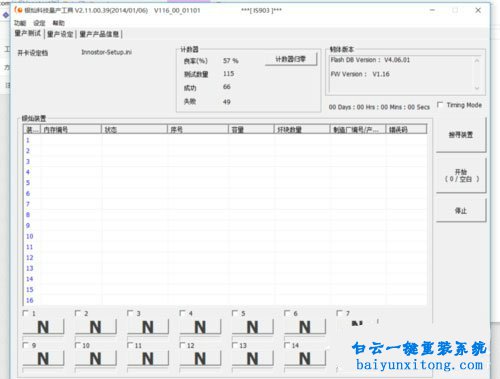Screen dimensions: 500x379
Task: Click the 内存编号 column header
Action: coord(71,129)
